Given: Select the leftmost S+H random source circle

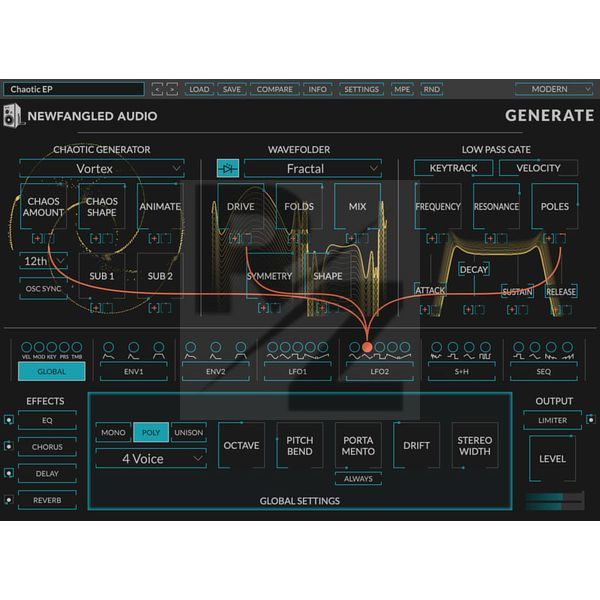Looking at the screenshot, I should tap(437, 347).
